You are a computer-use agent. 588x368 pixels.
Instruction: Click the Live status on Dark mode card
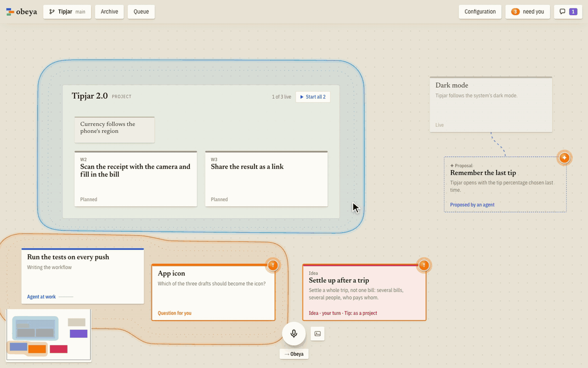tap(440, 125)
